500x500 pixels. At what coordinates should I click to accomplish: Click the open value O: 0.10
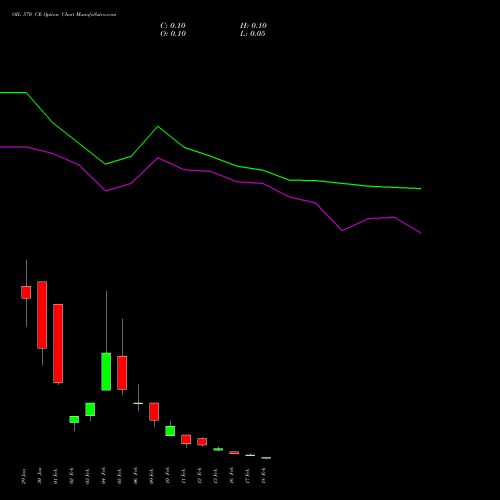coord(173,34)
